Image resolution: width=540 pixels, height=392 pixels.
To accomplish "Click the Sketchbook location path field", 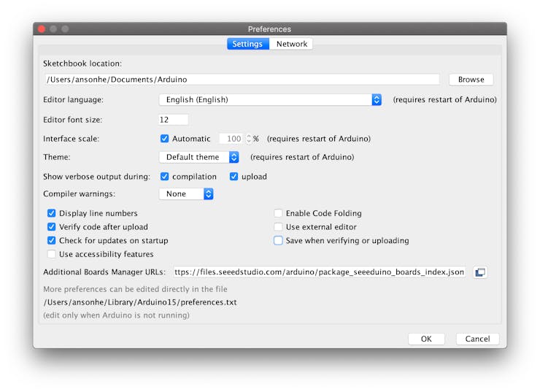I will tap(242, 80).
